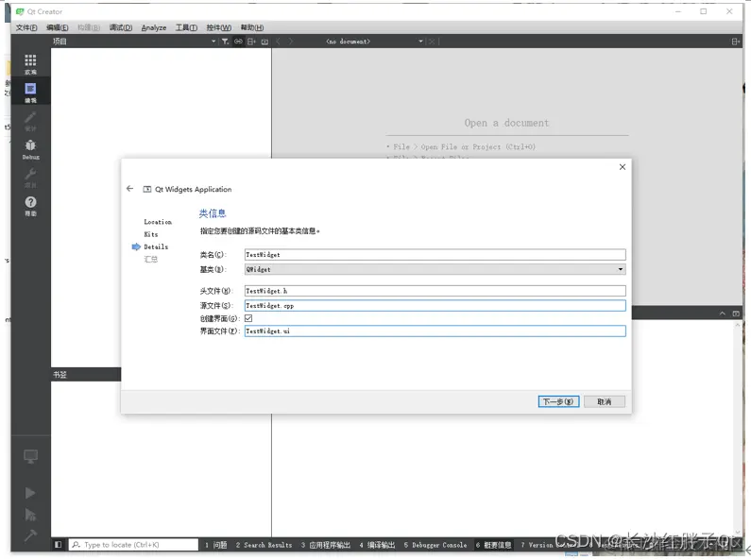Click the form file field TestWidget.ui

tap(435, 331)
